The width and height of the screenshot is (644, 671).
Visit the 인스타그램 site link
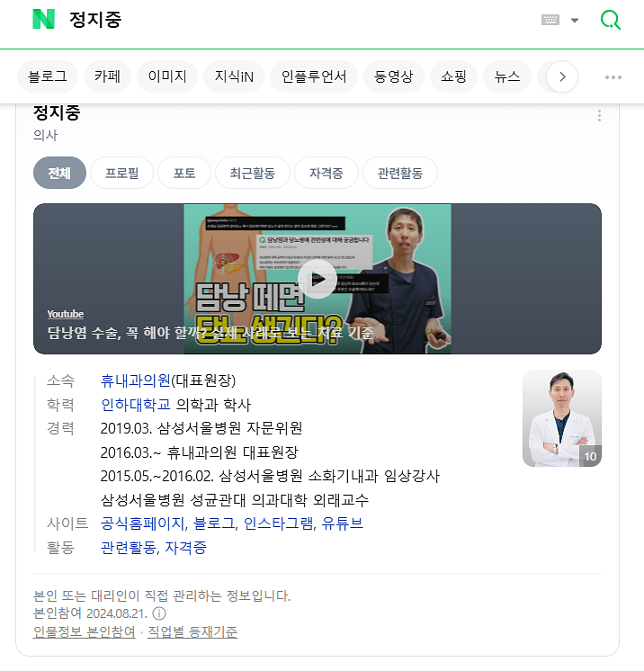point(278,523)
